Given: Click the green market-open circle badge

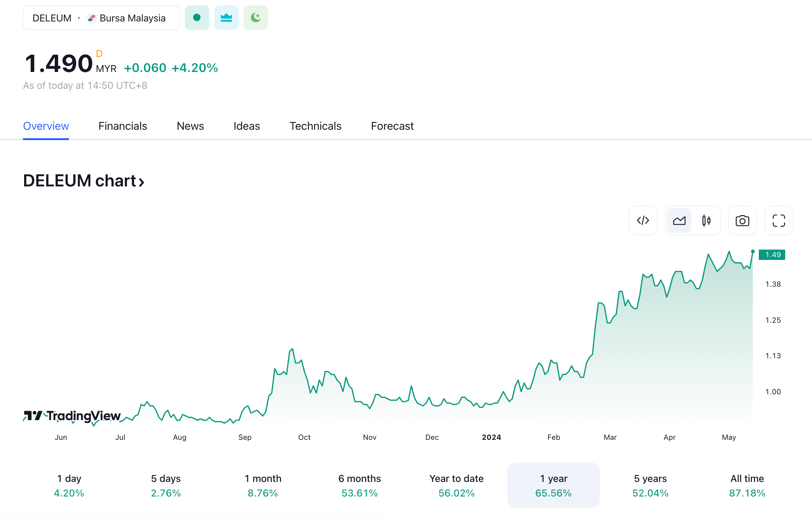Looking at the screenshot, I should [197, 18].
